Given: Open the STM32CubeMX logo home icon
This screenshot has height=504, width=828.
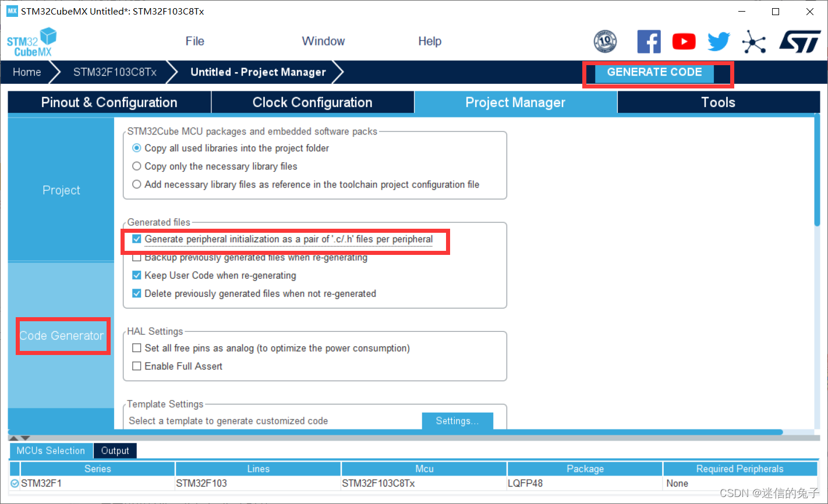Looking at the screenshot, I should [x=31, y=42].
